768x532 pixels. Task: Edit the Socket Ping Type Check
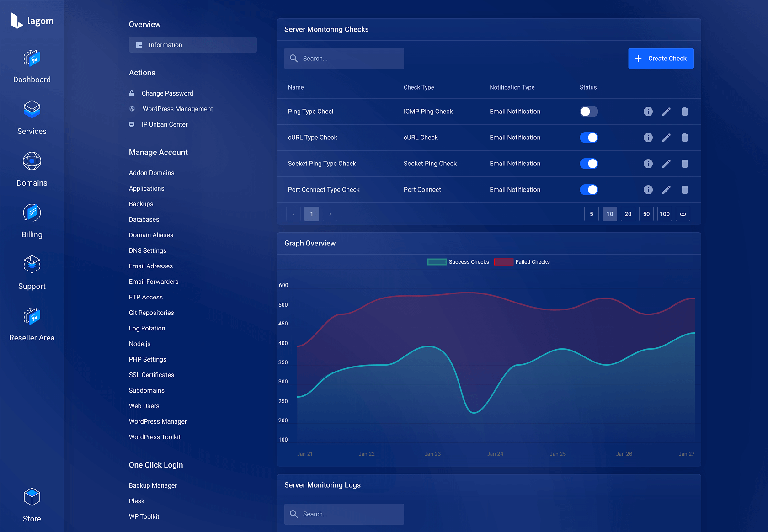click(x=667, y=164)
